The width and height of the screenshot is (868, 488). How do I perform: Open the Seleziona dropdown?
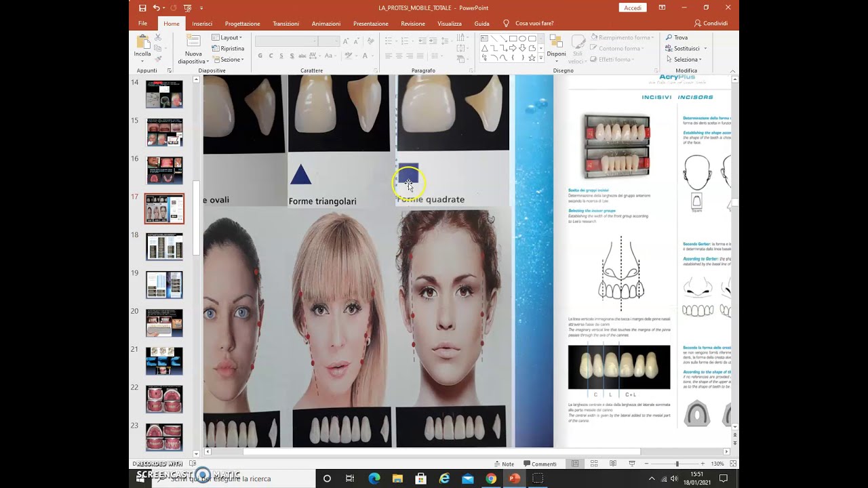684,60
